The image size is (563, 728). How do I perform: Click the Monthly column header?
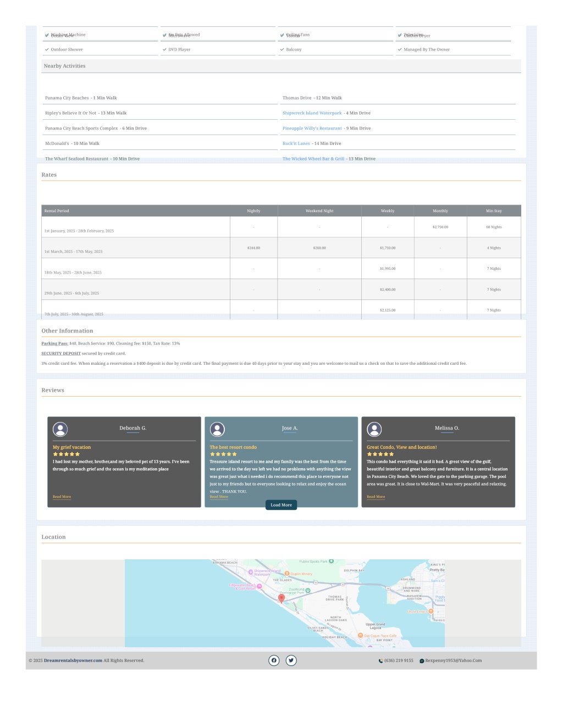[x=440, y=211]
